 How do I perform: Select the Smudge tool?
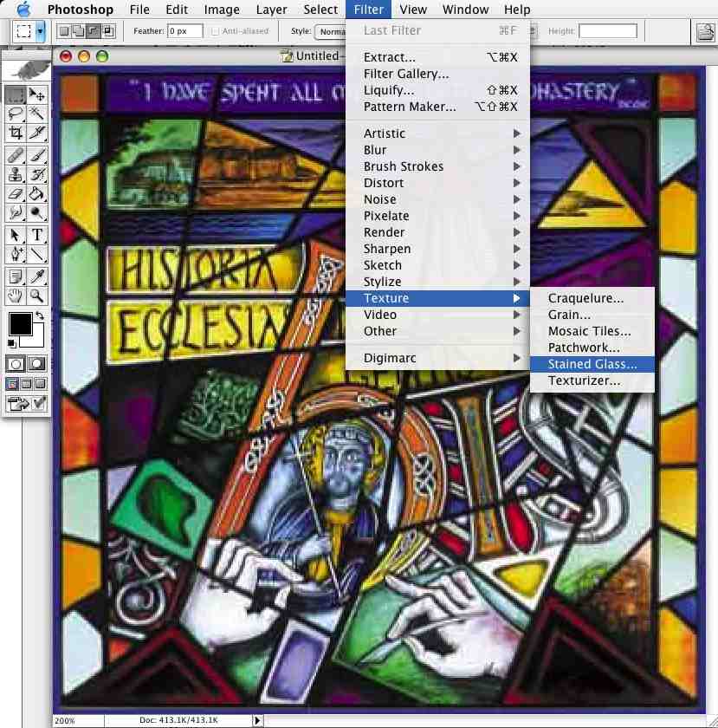click(16, 212)
